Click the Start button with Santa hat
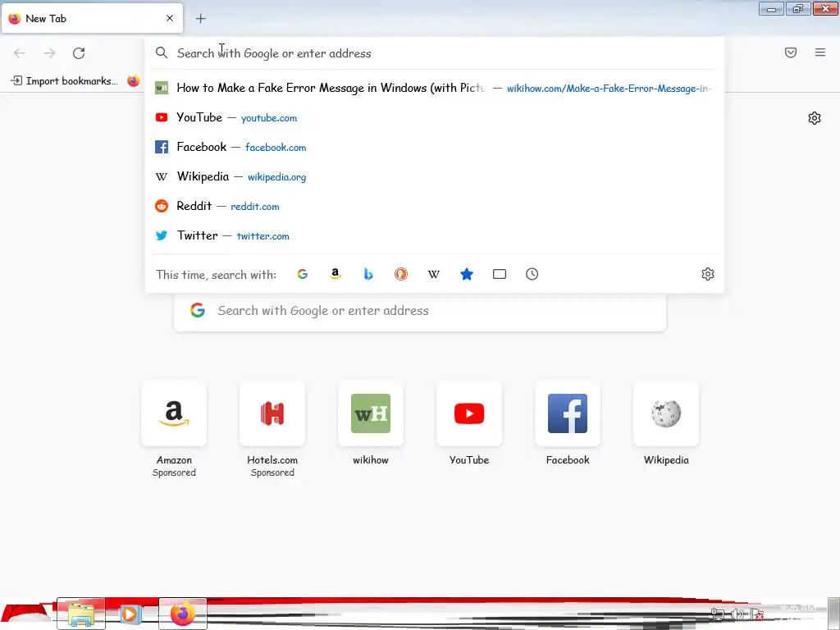Screen dimensions: 840x630 pyautogui.click(x=27, y=614)
